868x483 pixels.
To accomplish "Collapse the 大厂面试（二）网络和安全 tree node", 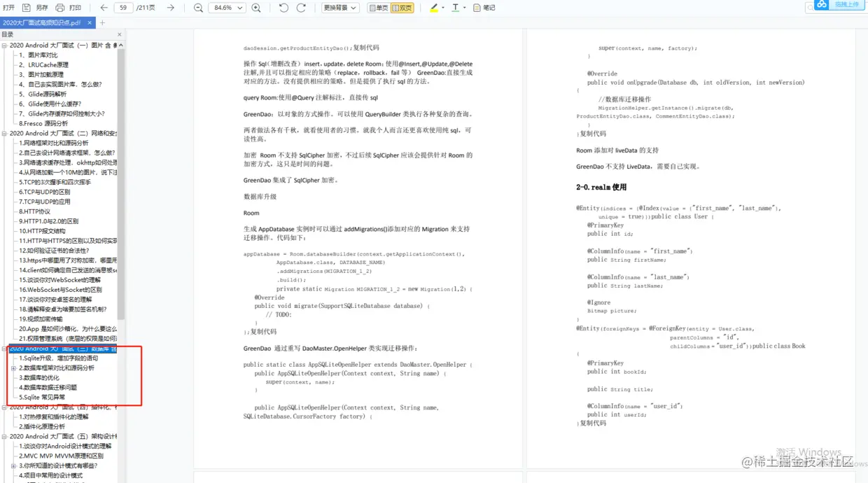I will [4, 133].
